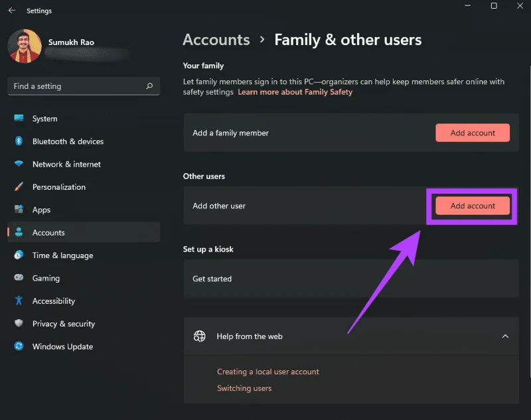Open Accessibility settings
The height and width of the screenshot is (420, 531).
click(84, 301)
